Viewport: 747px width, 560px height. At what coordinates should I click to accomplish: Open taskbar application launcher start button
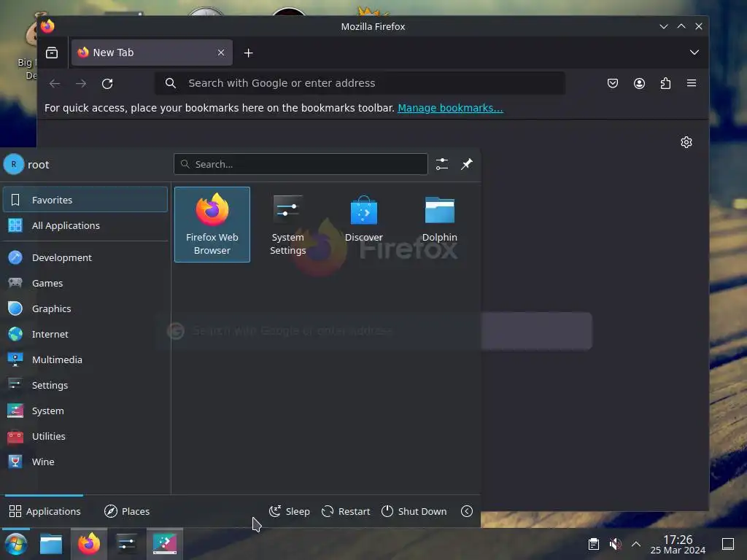[x=16, y=544]
